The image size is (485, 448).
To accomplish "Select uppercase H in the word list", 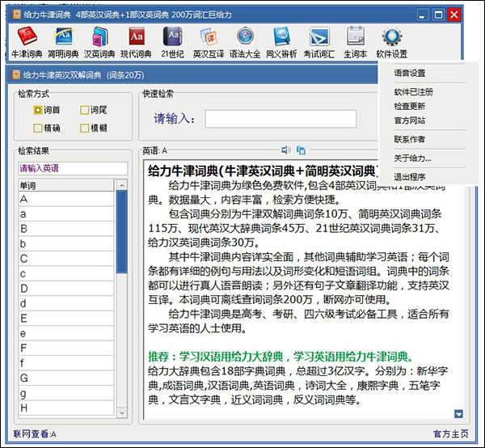I will [x=66, y=408].
